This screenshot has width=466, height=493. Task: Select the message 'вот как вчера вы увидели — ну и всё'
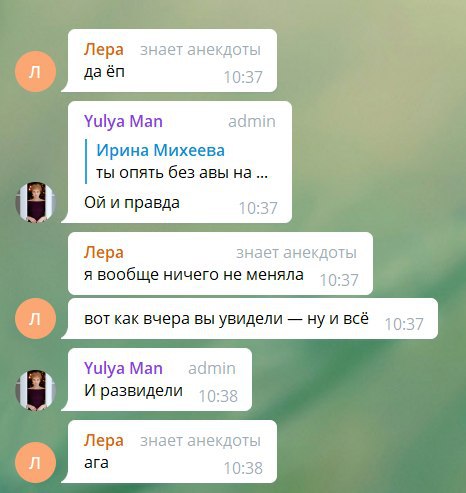[x=226, y=319]
